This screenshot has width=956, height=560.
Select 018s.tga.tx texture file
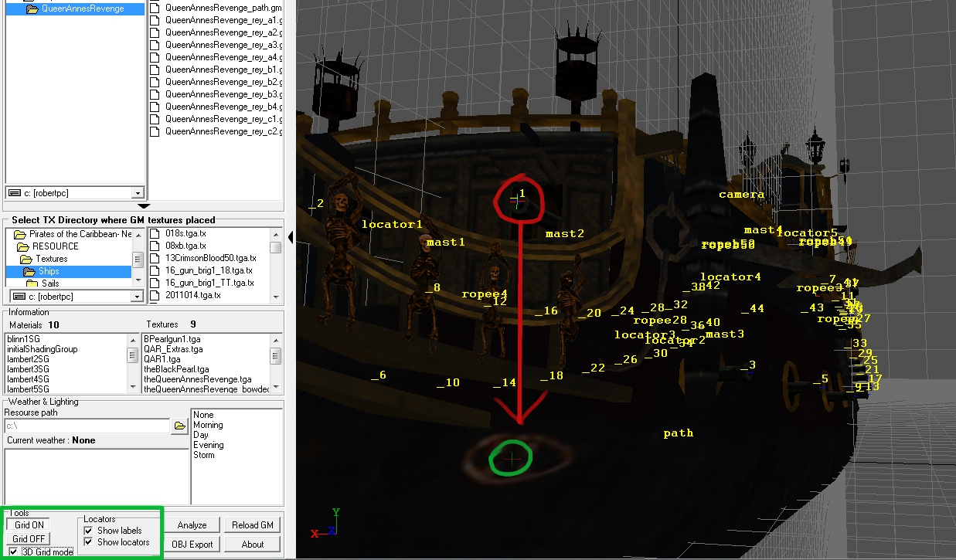[184, 233]
